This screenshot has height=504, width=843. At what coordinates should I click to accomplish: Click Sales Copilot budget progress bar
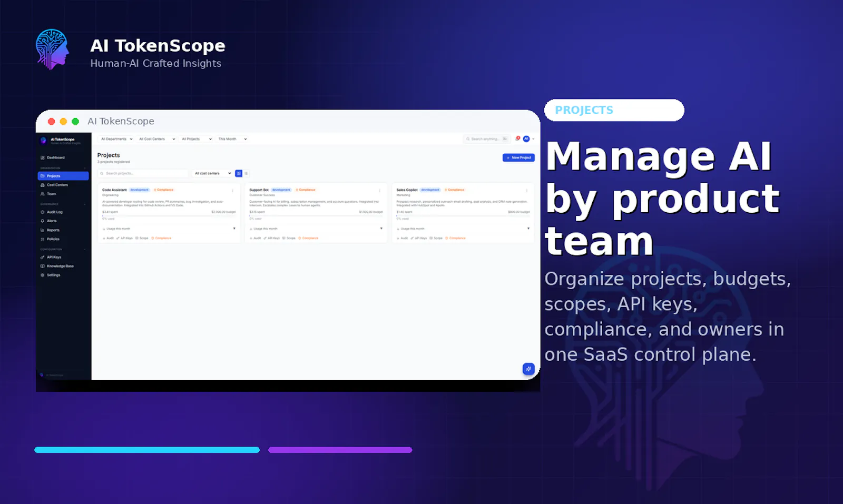pyautogui.click(x=463, y=215)
